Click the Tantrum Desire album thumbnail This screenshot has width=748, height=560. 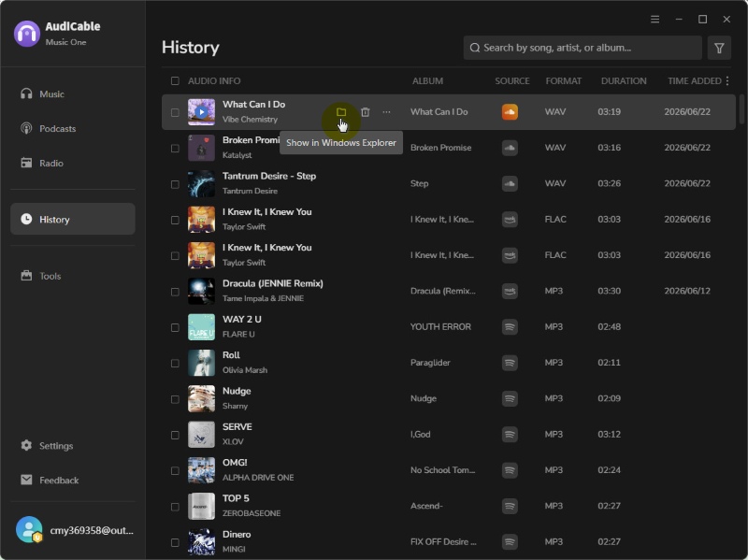[x=201, y=183]
